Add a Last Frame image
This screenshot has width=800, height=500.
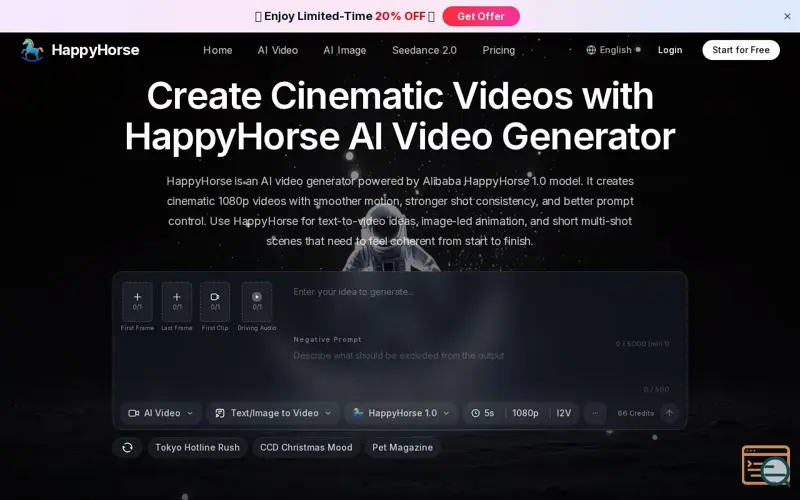(x=177, y=302)
